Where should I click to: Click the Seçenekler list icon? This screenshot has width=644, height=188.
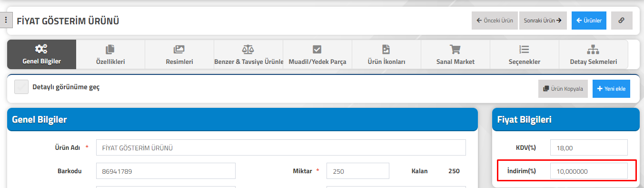tap(525, 49)
